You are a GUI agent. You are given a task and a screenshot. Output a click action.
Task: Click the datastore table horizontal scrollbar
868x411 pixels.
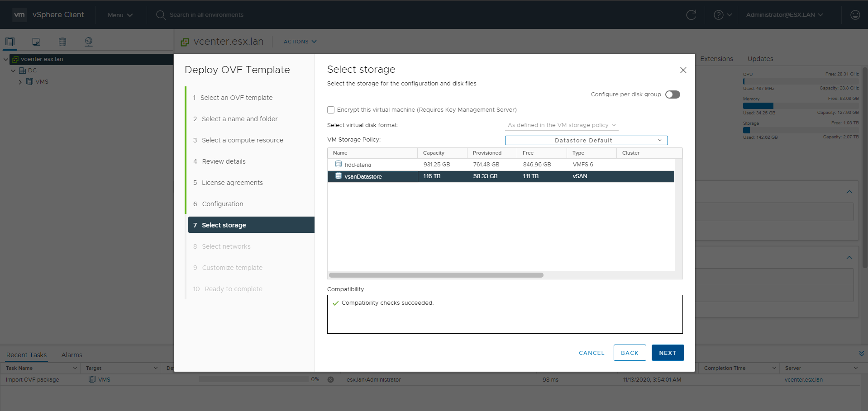[x=436, y=275]
